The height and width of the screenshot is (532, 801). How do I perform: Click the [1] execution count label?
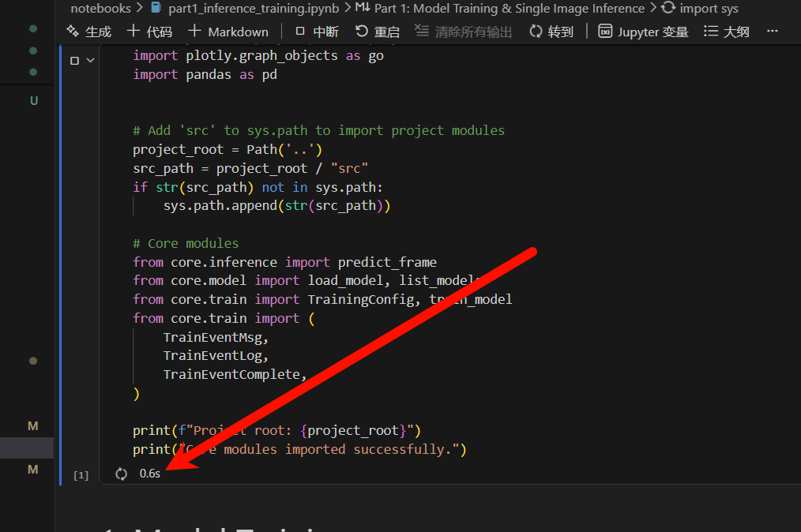[x=81, y=475]
